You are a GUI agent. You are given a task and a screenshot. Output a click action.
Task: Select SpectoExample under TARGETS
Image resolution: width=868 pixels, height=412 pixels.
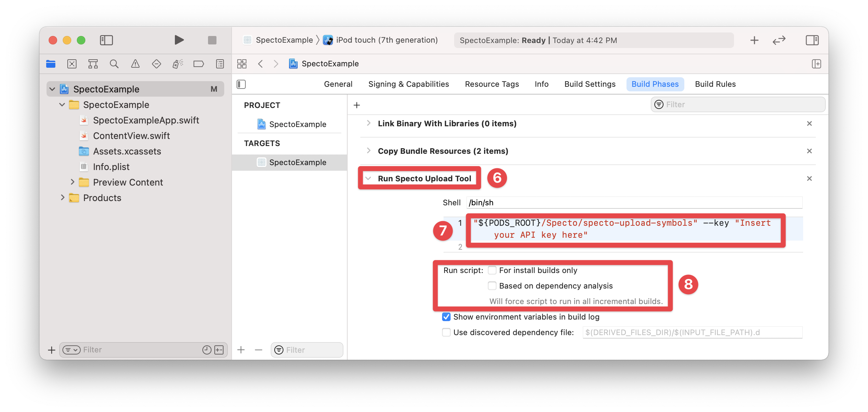coord(289,162)
